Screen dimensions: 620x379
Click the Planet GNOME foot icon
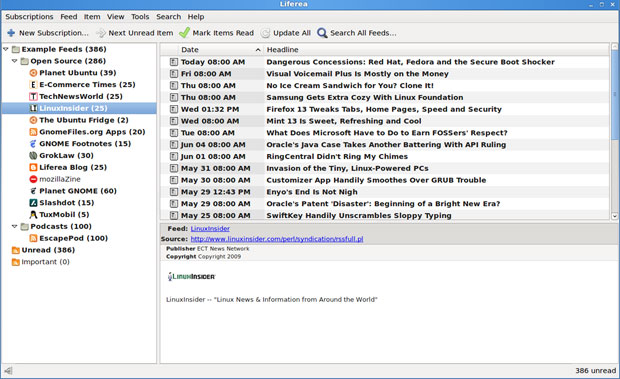tap(34, 191)
